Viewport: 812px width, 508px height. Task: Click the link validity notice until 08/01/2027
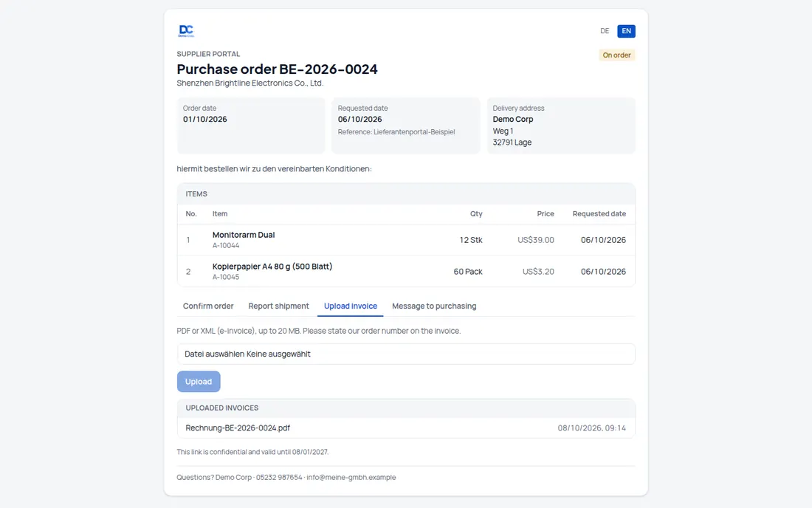click(252, 452)
